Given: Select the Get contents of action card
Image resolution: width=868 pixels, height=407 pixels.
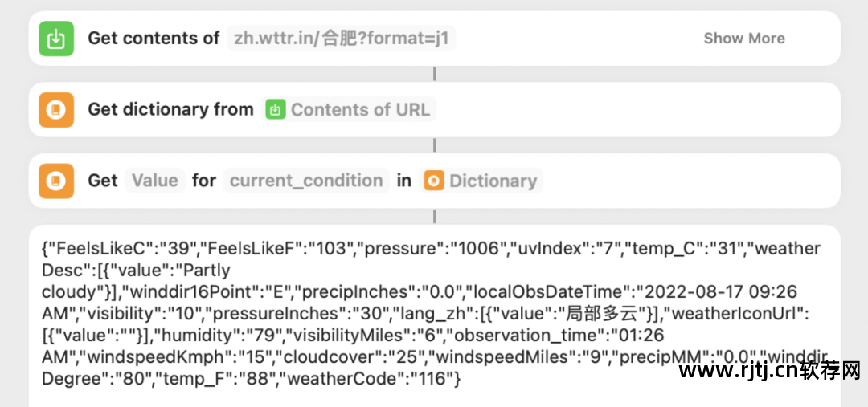Looking at the screenshot, I should [435, 39].
